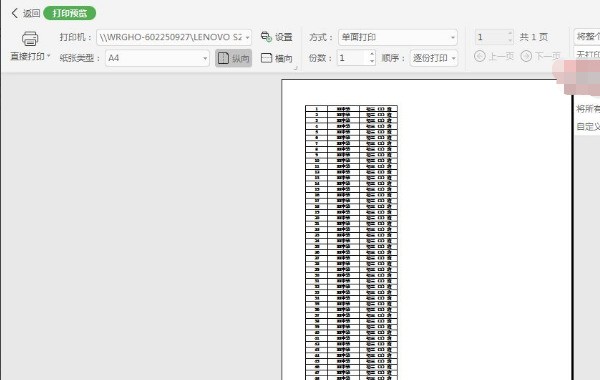Open the 打印机 printer selection dropdown

174,37
